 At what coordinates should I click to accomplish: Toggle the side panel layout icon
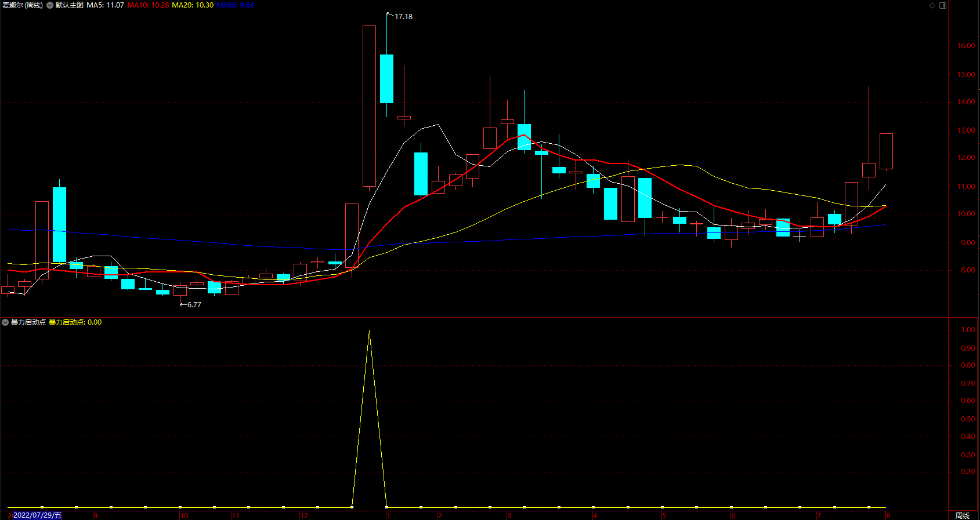[x=943, y=5]
